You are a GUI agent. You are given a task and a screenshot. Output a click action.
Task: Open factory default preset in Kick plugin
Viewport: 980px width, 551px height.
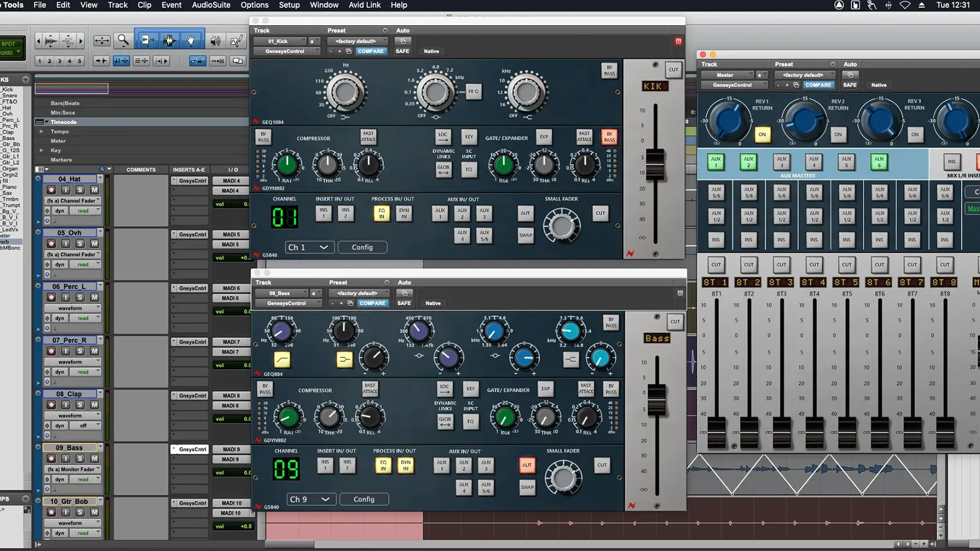click(x=357, y=41)
